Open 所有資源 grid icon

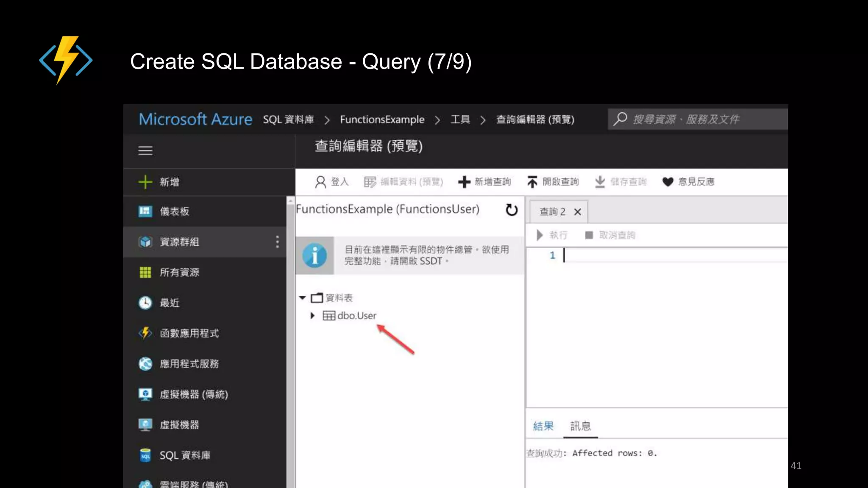pos(145,272)
